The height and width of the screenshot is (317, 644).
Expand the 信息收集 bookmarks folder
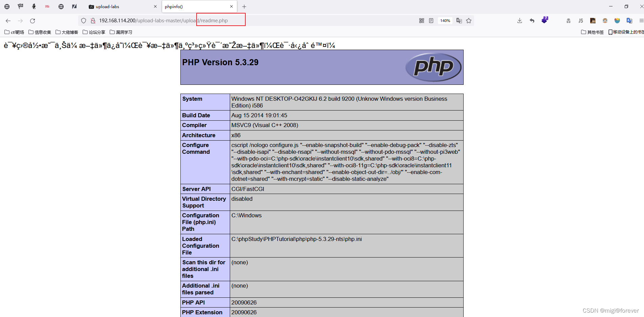pyautogui.click(x=40, y=32)
